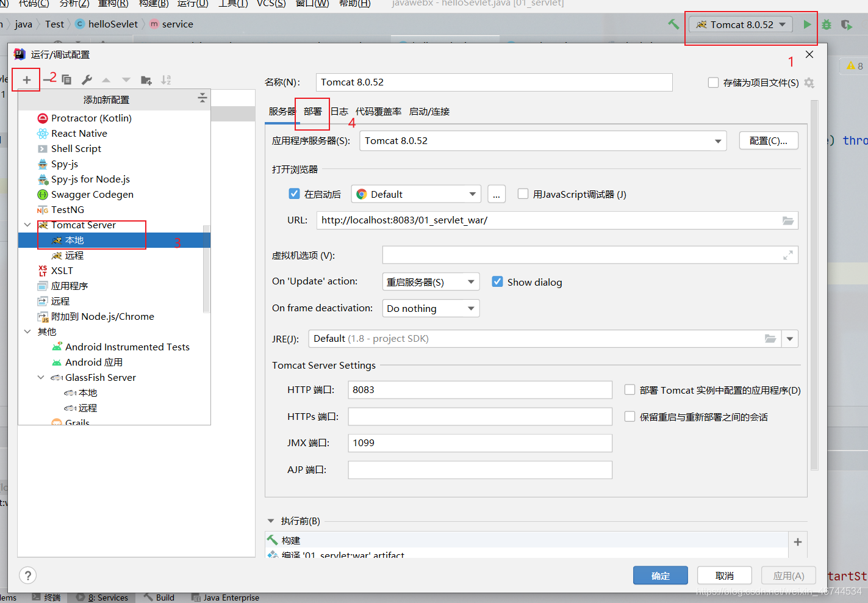Viewport: 868px width, 603px height.
Task: Create a new folder with the folder icon
Action: (x=146, y=80)
